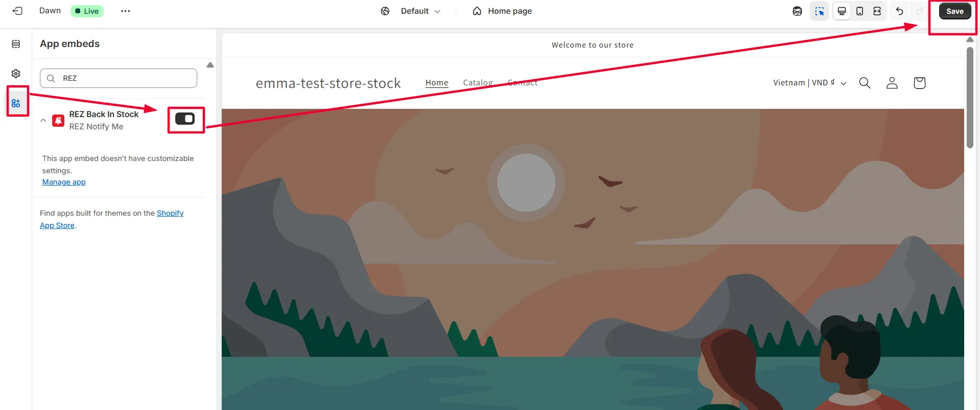Click the REZ Notify Me subtitle
The height and width of the screenshot is (410, 980).
(97, 127)
